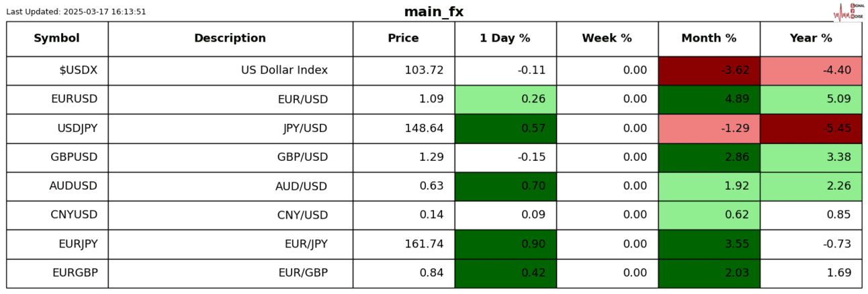Screen dimensions: 868x294
Task: Click the Year % column header
Action: (x=811, y=39)
